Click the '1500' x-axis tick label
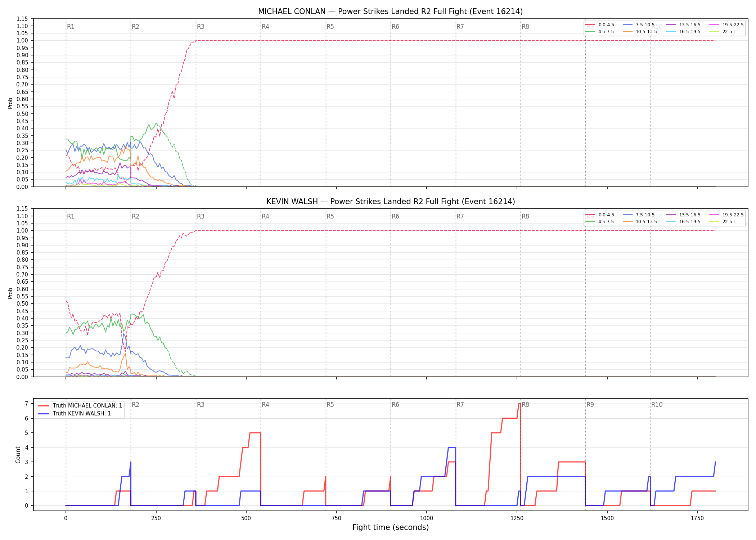The image size is (756, 540). pos(607,518)
